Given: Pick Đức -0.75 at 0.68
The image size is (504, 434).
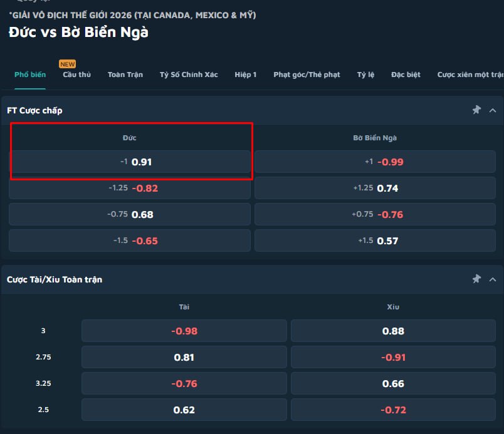Looking at the screenshot, I should pyautogui.click(x=130, y=214).
